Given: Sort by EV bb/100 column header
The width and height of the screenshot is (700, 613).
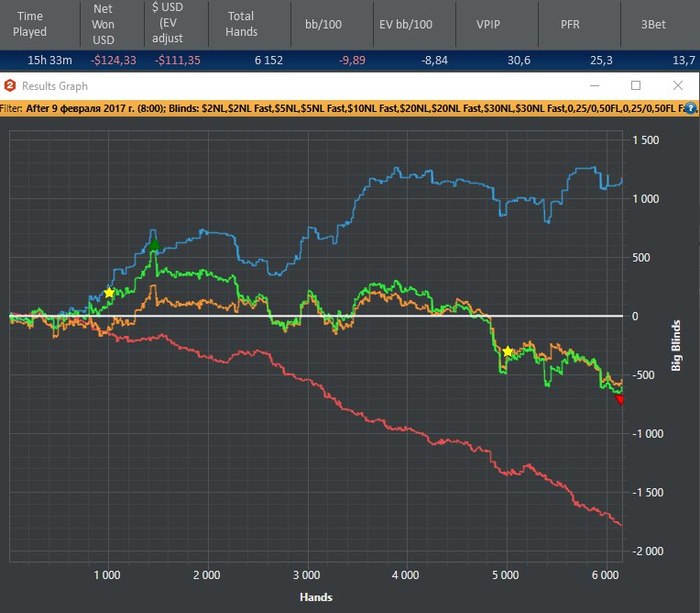Looking at the screenshot, I should tap(406, 25).
